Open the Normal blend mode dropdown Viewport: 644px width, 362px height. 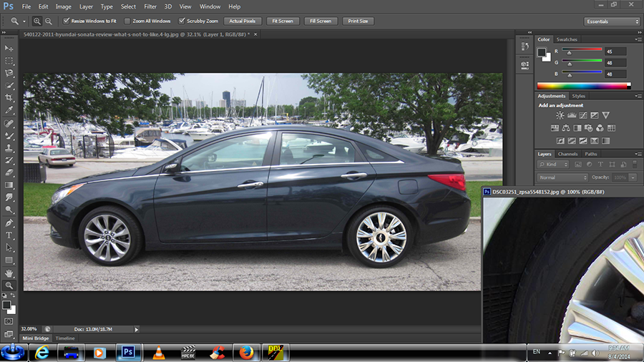(562, 177)
